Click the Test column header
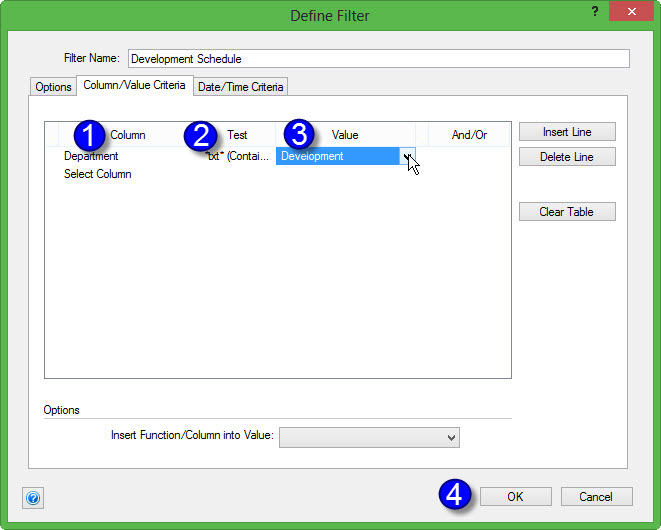 click(x=237, y=135)
